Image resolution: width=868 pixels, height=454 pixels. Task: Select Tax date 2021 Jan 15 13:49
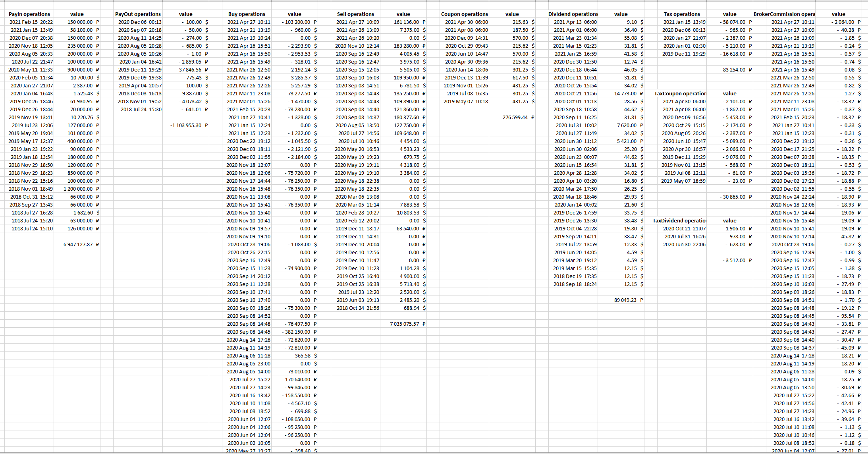[x=682, y=22]
